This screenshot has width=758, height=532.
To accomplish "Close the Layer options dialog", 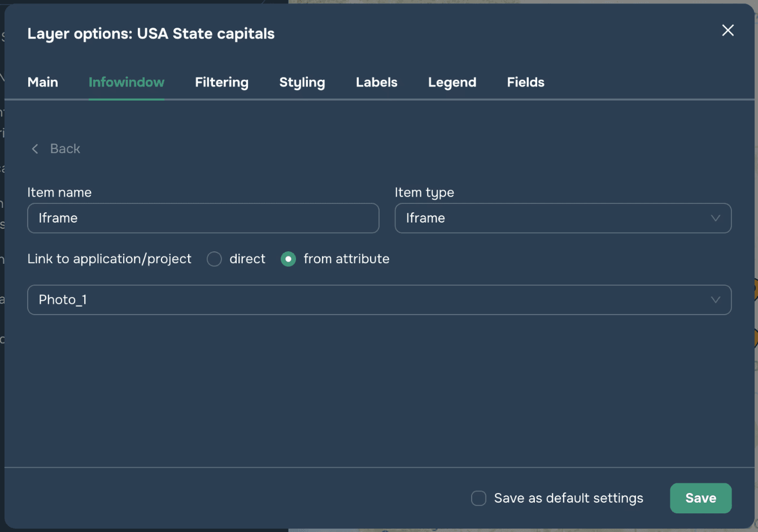I will 727,30.
